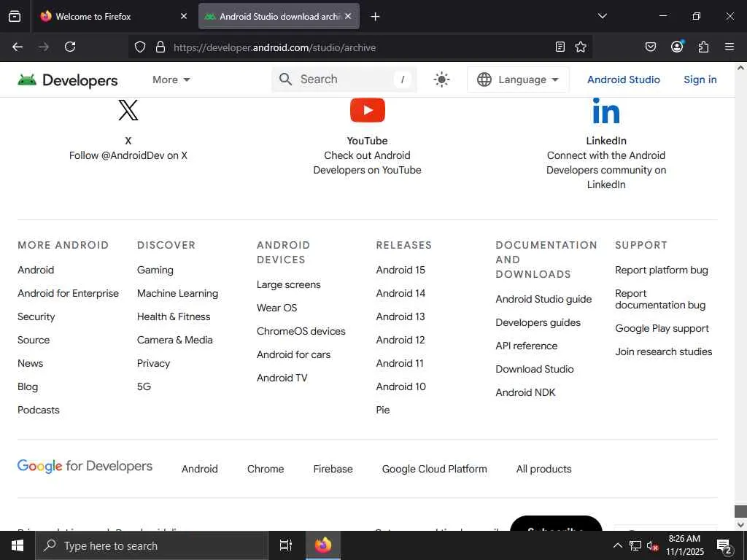Image resolution: width=747 pixels, height=560 pixels.
Task: Open the Google Play support link
Action: click(x=662, y=329)
